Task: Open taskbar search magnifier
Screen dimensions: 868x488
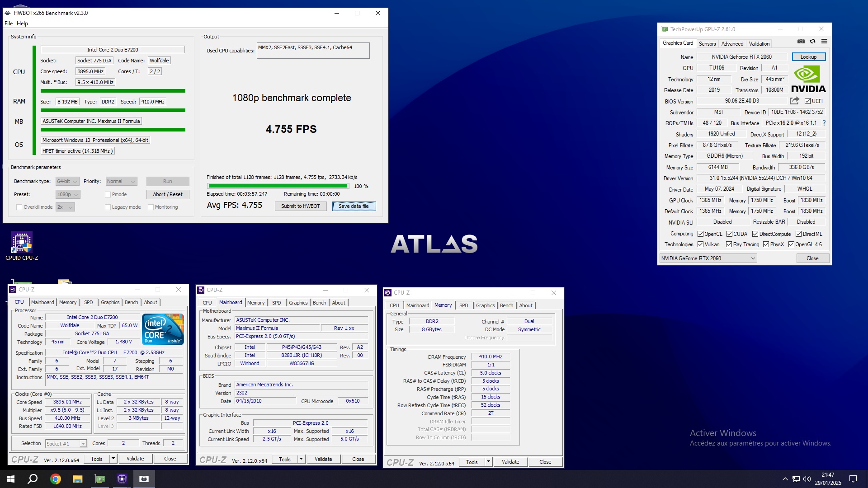Action: 33,479
